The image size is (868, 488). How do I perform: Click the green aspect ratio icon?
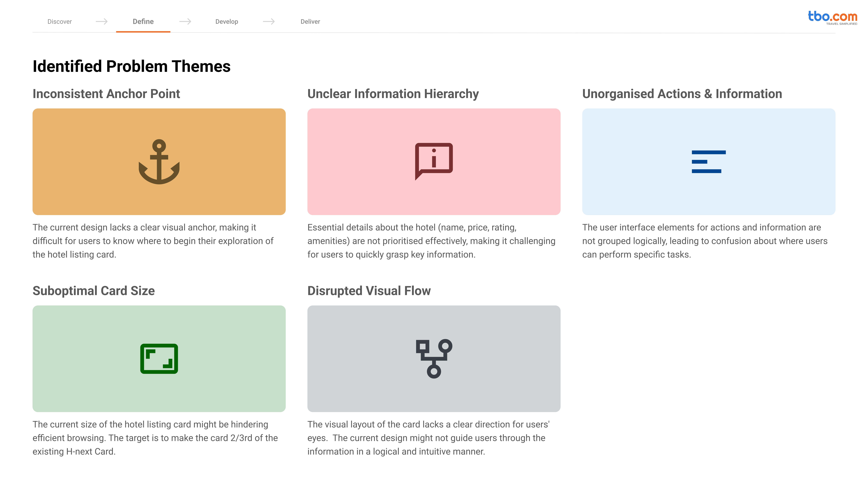[x=159, y=359]
